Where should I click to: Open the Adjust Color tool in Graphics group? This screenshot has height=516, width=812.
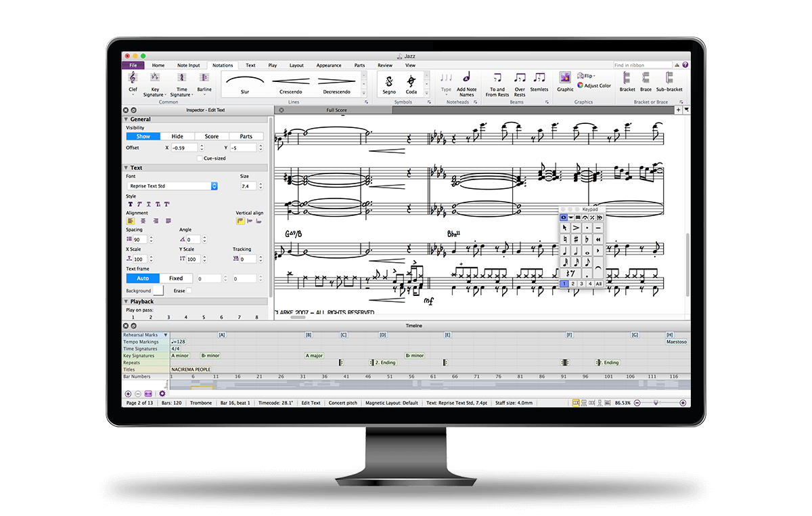[x=594, y=85]
